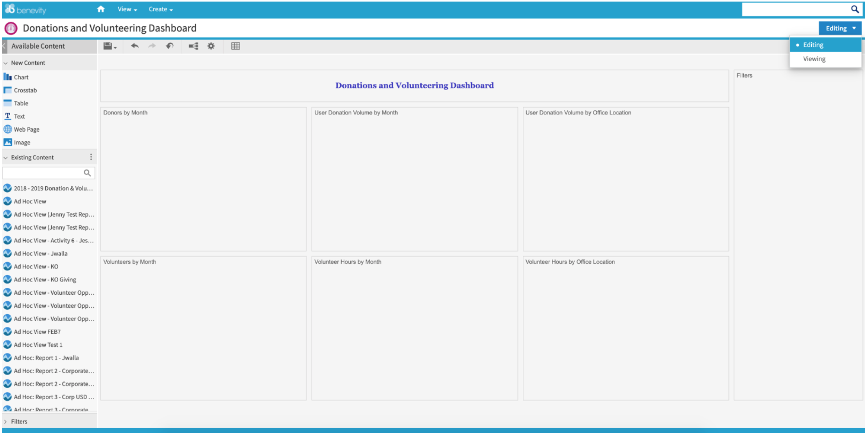This screenshot has width=868, height=436.
Task: Open dashboard settings gear icon
Action: 211,46
